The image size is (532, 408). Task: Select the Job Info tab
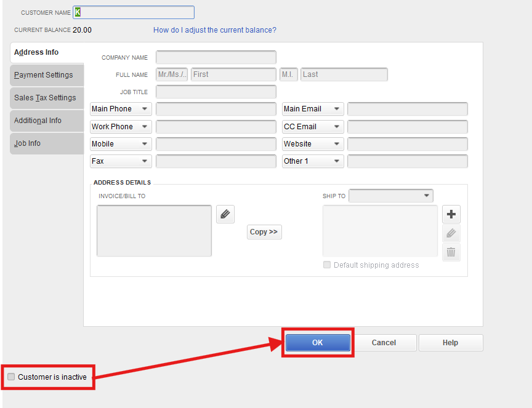[x=28, y=143]
